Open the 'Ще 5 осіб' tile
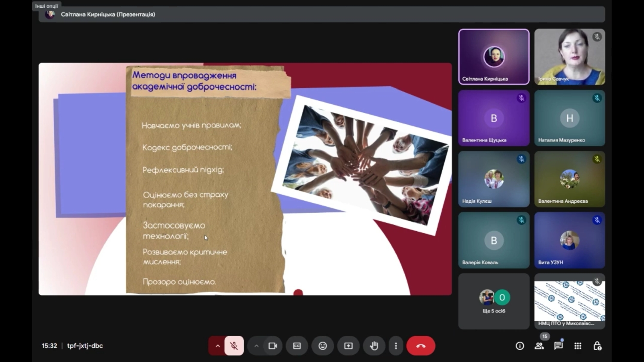Screen dimensions: 644x362 pyautogui.click(x=494, y=302)
